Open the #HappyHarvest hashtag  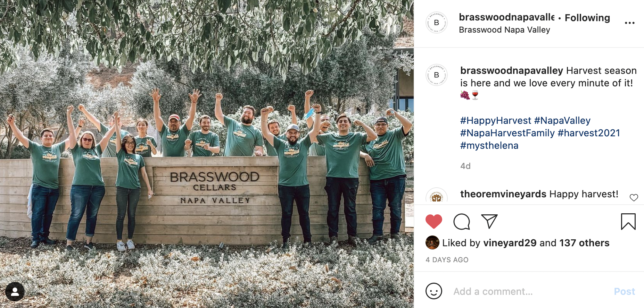pyautogui.click(x=495, y=120)
